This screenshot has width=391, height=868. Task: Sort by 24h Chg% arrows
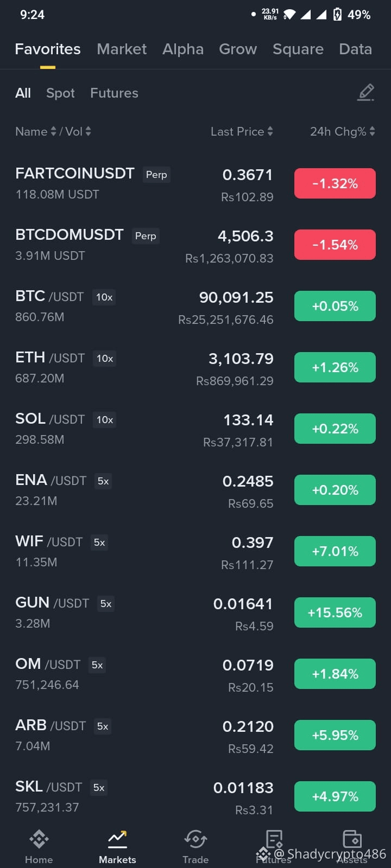(372, 131)
